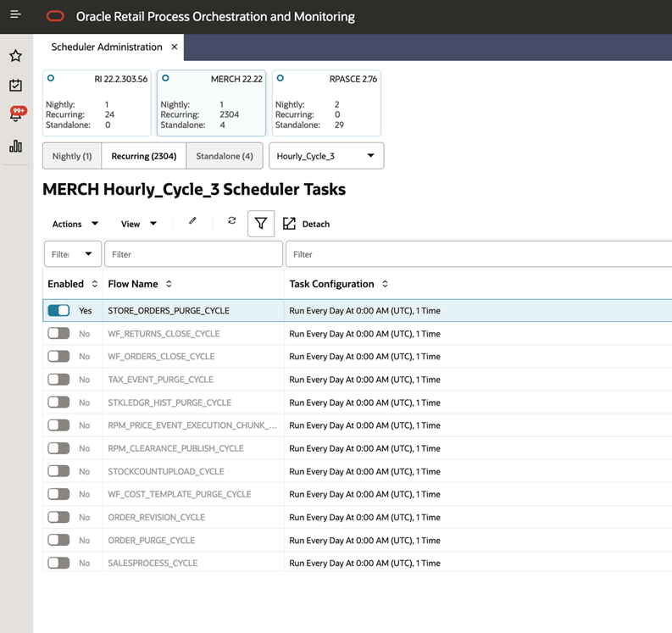Screen dimensions: 672x633
Task: Enable the RPM_PRICE_EVENT_EXECUTION_CHUNK toggle
Action: [x=58, y=425]
